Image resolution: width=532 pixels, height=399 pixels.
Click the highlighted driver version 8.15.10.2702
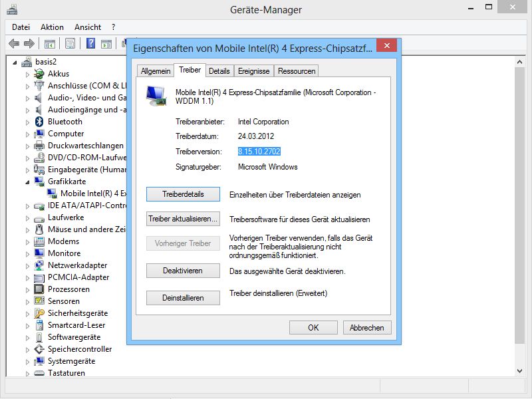click(x=259, y=152)
